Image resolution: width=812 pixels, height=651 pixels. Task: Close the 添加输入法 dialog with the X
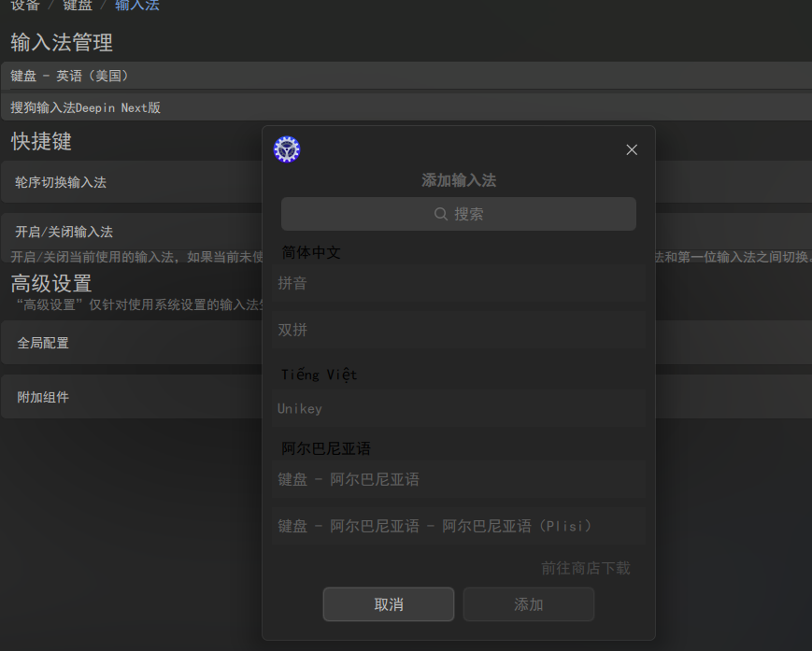(632, 150)
